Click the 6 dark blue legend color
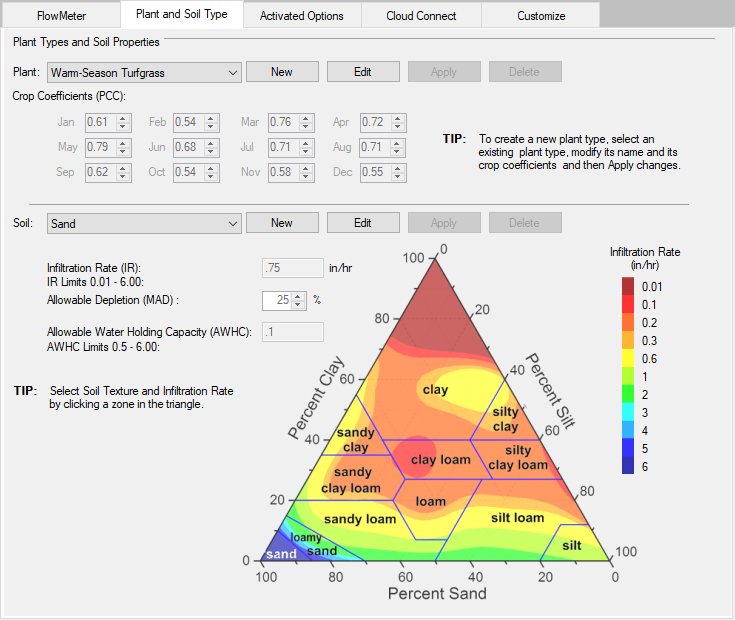The image size is (735, 620). click(x=628, y=466)
